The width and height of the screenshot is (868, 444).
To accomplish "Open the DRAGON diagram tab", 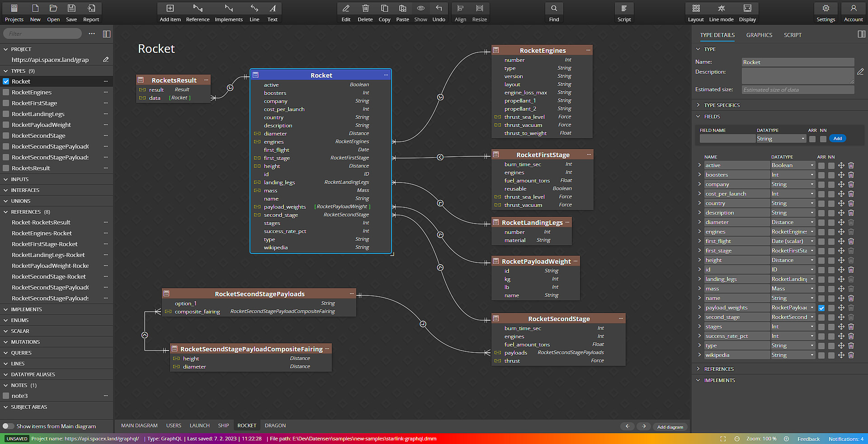I will 275,425.
